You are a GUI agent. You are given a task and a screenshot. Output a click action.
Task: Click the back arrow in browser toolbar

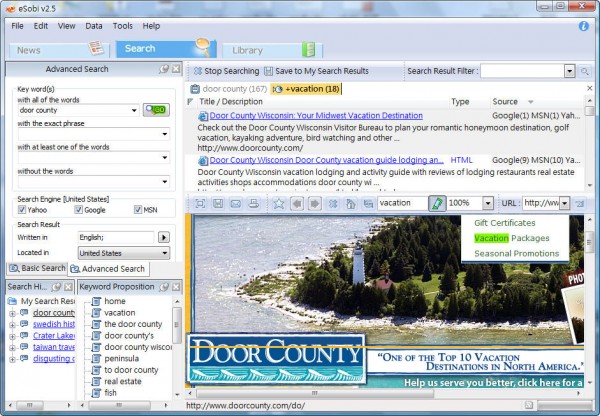point(297,203)
